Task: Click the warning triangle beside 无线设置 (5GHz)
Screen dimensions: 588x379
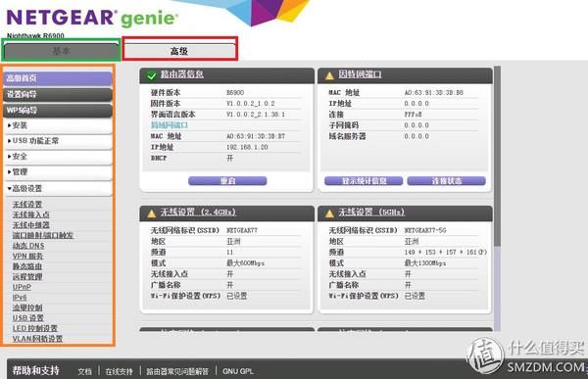Action: 329,213
